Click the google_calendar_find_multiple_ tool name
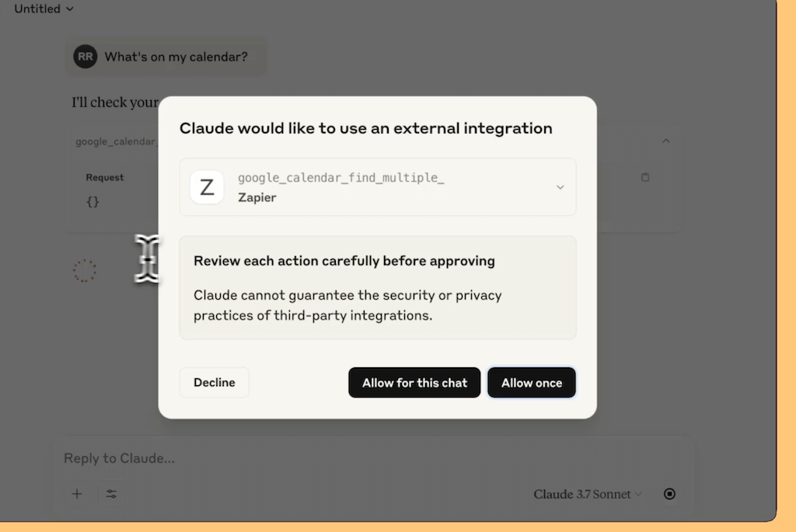 tap(341, 178)
